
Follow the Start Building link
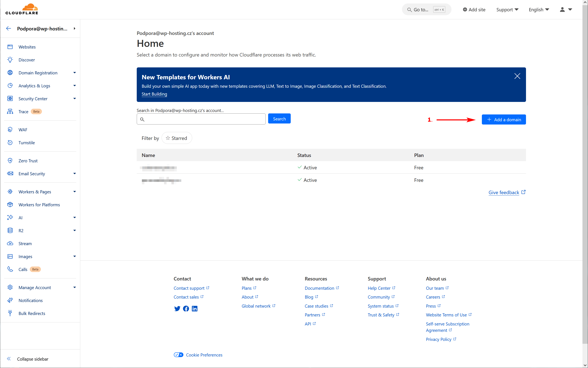click(x=154, y=94)
